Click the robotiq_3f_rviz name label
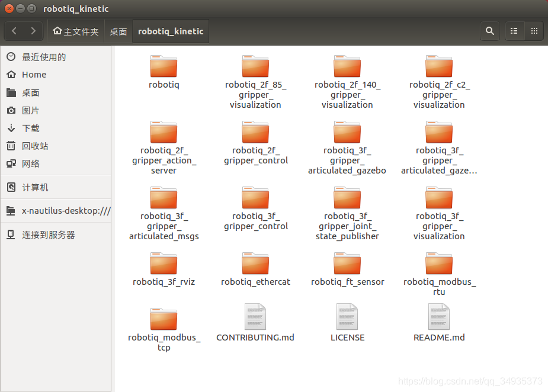Screen dimensions: 548x392 tap(164, 282)
